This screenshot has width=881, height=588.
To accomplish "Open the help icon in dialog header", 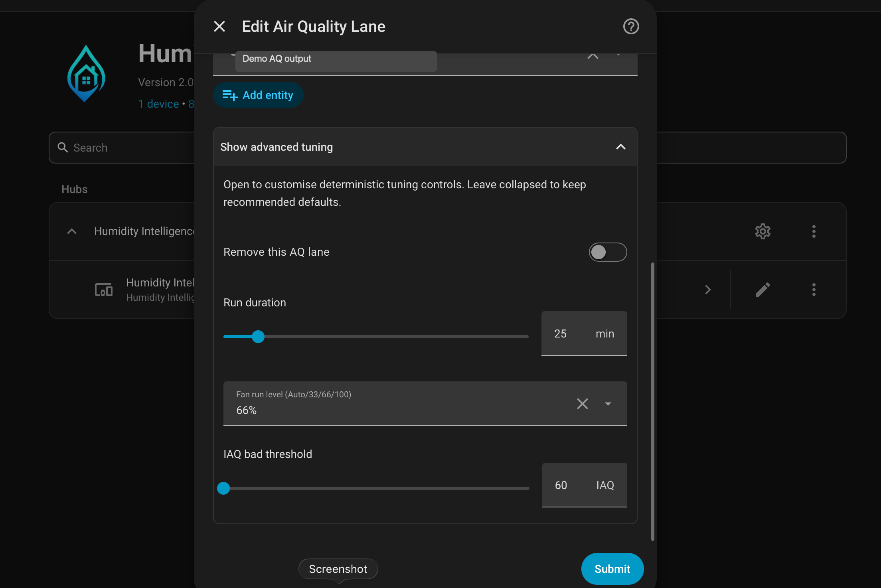I will (631, 27).
